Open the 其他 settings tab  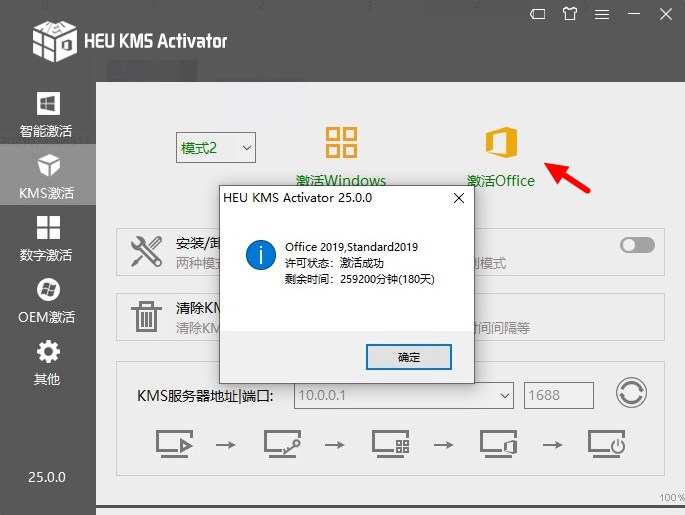coord(47,362)
